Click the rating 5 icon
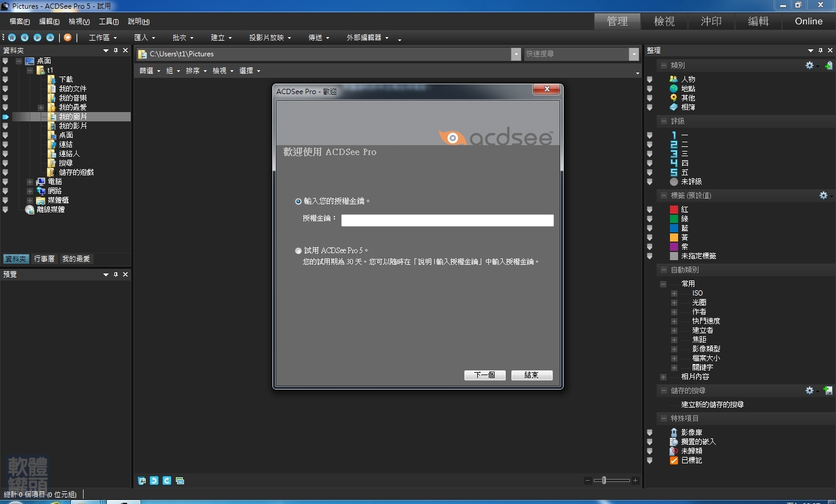Screen dimensions: 836x504 point(673,172)
